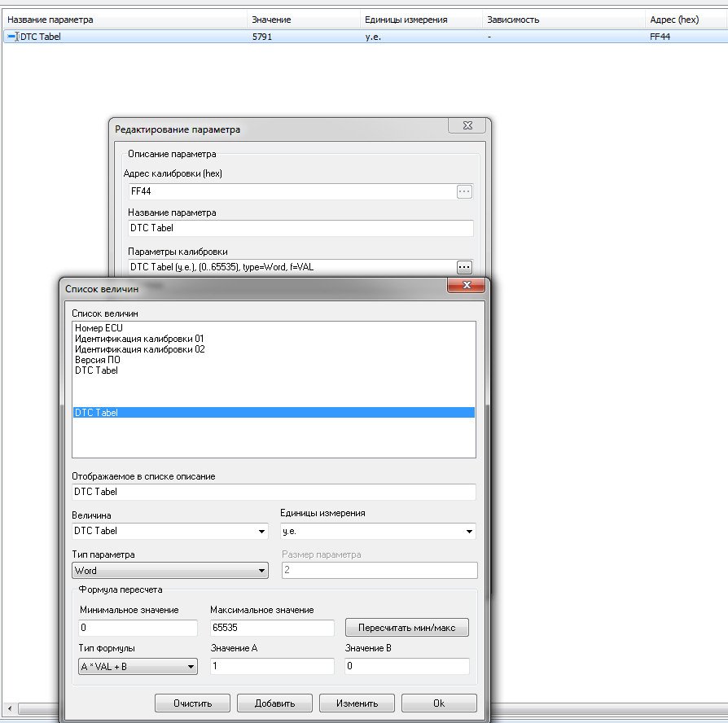The height and width of the screenshot is (723, 728).
Task: Sort by Название параметра column header
Action: point(122,19)
